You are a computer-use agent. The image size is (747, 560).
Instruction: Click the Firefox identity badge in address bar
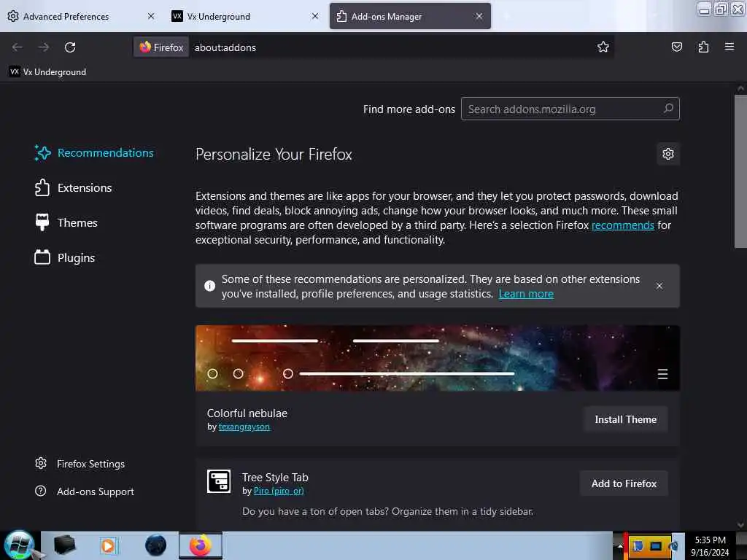pos(161,47)
